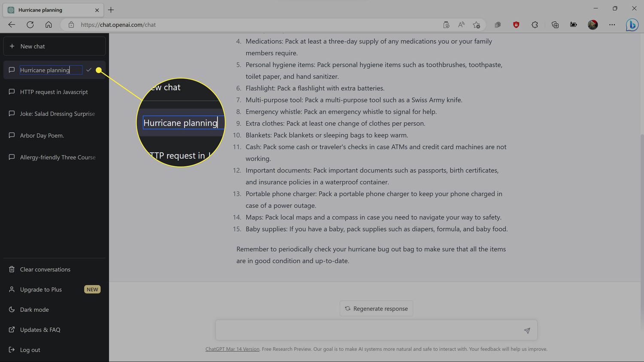The height and width of the screenshot is (362, 644).
Task: Open the browser profile avatar menu
Action: click(x=592, y=25)
